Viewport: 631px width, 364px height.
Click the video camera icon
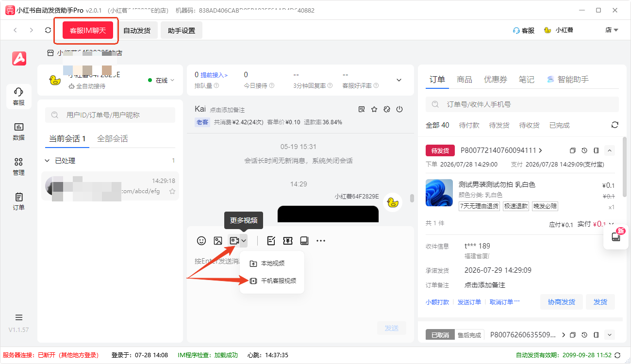(234, 240)
